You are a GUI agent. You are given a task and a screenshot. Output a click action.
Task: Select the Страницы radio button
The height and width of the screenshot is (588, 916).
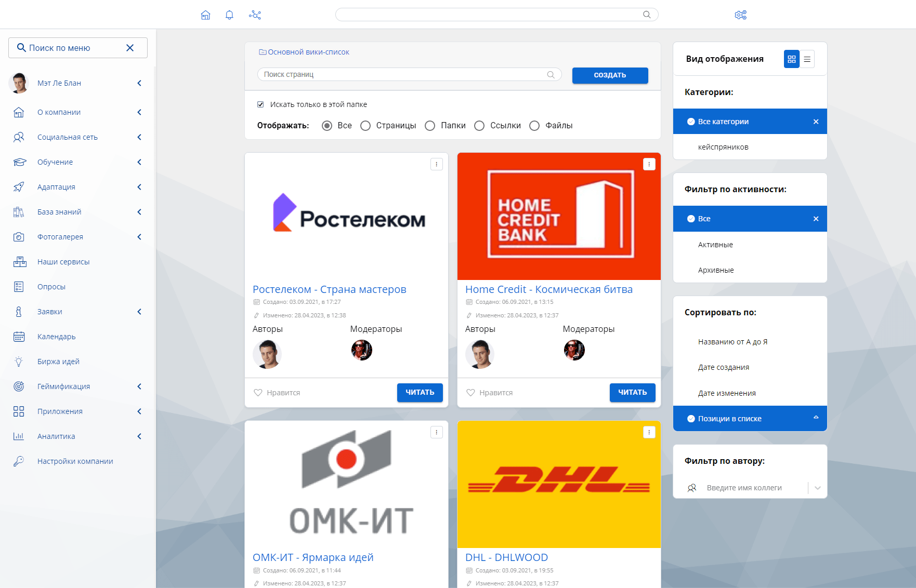365,126
